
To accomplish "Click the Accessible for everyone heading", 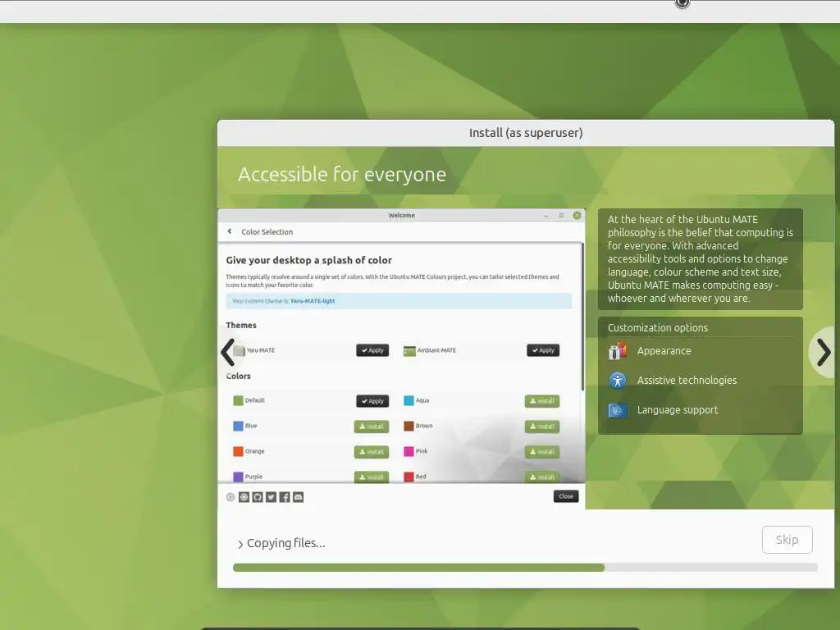I will click(342, 174).
